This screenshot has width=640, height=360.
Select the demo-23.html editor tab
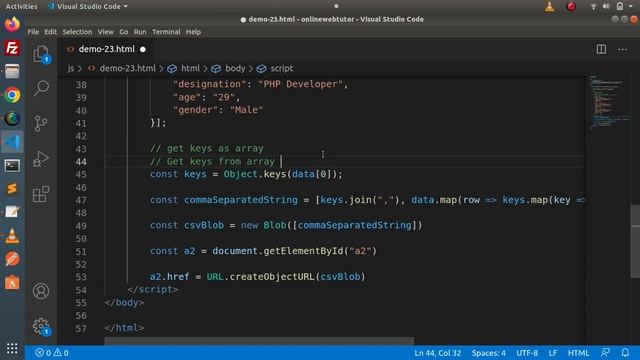[x=106, y=49]
